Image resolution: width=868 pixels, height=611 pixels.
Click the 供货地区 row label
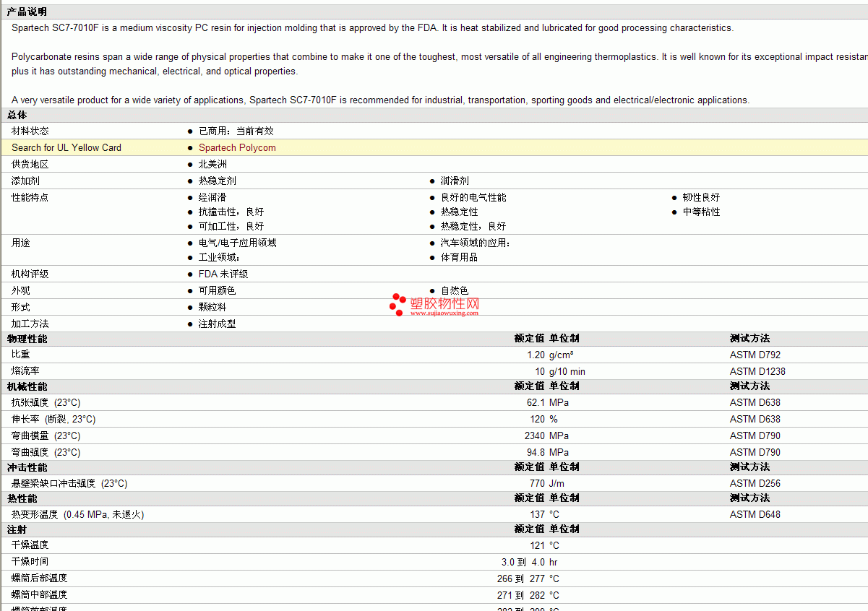point(30,164)
